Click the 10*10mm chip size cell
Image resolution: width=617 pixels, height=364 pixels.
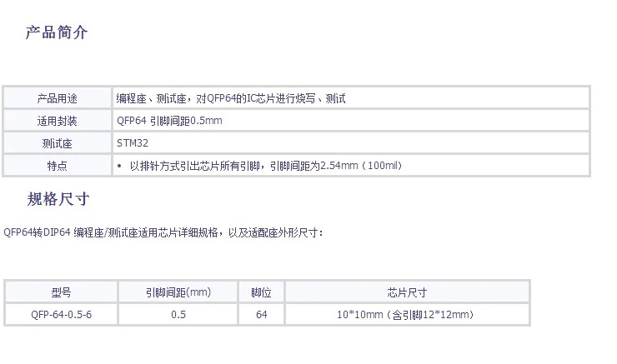pyautogui.click(x=407, y=315)
